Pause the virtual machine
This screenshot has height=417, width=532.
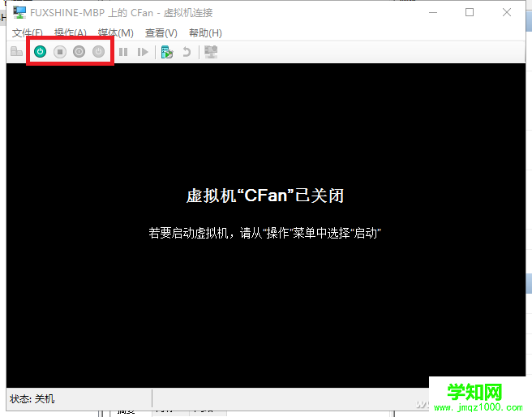click(x=123, y=52)
